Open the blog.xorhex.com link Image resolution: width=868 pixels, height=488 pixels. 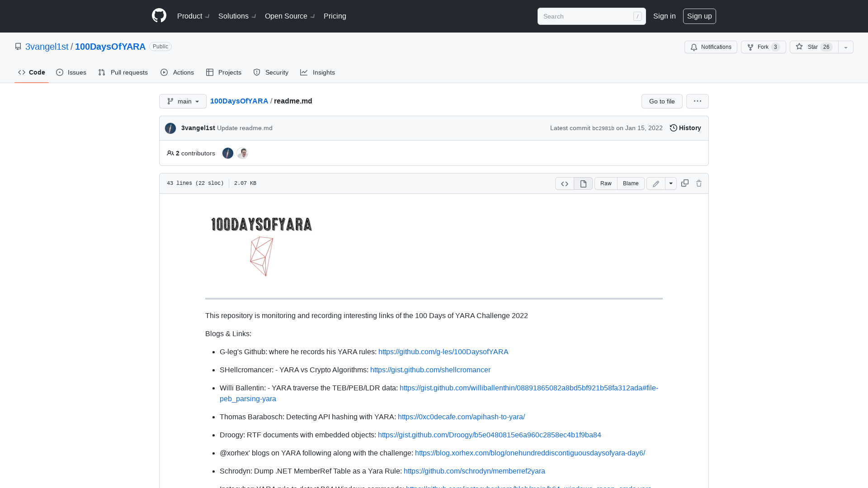point(530,453)
